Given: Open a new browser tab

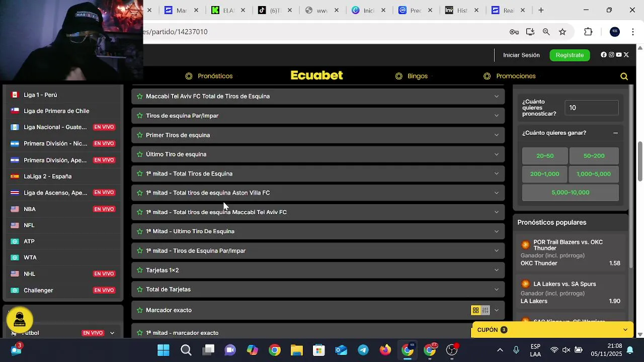Looking at the screenshot, I should pyautogui.click(x=541, y=10).
